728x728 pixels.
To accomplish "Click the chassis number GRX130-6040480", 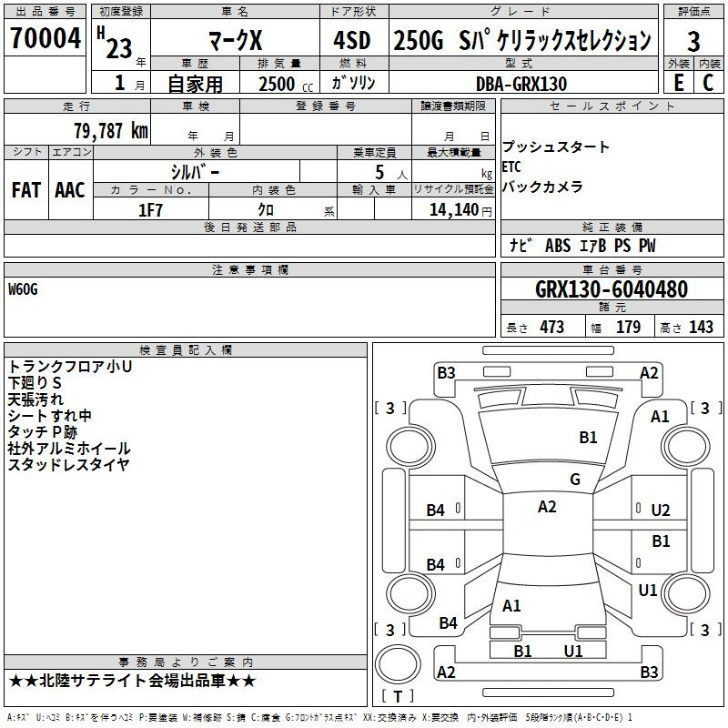I will 612,289.
